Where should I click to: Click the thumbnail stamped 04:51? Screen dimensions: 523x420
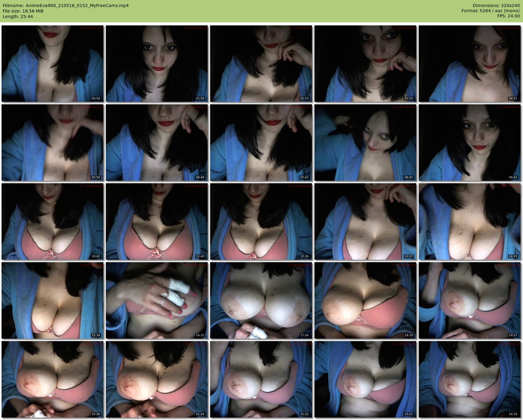pyautogui.click(x=470, y=64)
